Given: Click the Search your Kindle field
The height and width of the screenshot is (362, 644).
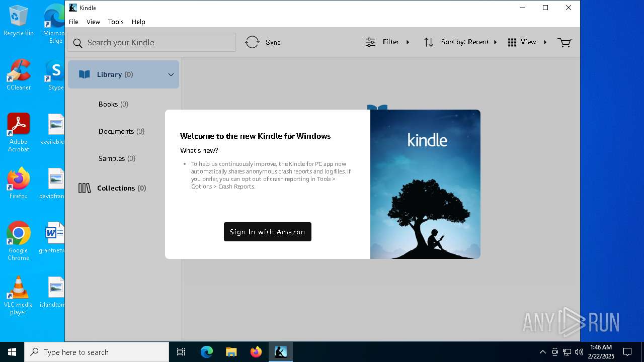Looking at the screenshot, I should click(151, 42).
